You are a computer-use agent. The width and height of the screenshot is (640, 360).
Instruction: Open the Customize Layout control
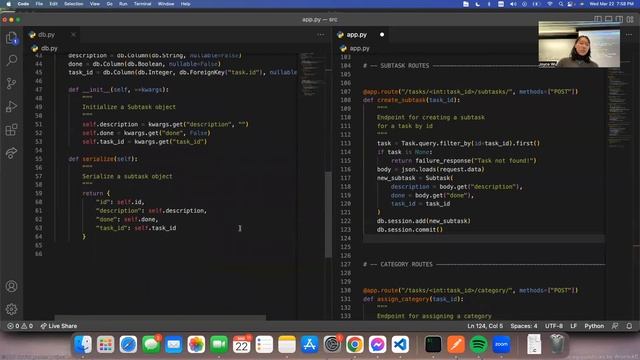pyautogui.click(x=630, y=19)
